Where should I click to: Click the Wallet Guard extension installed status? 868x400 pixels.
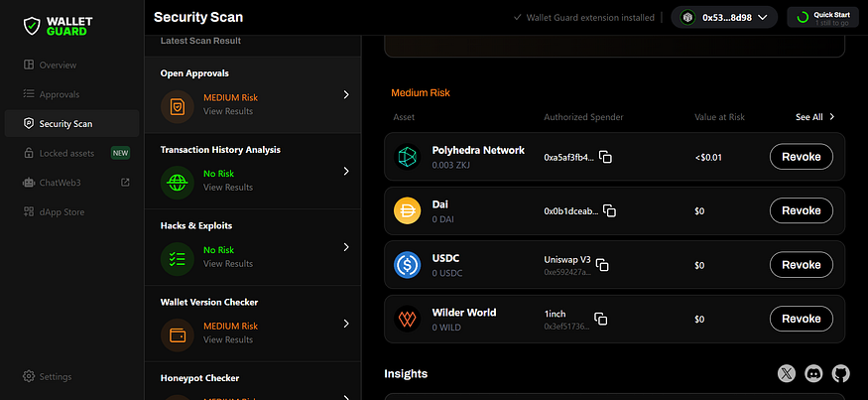584,17
